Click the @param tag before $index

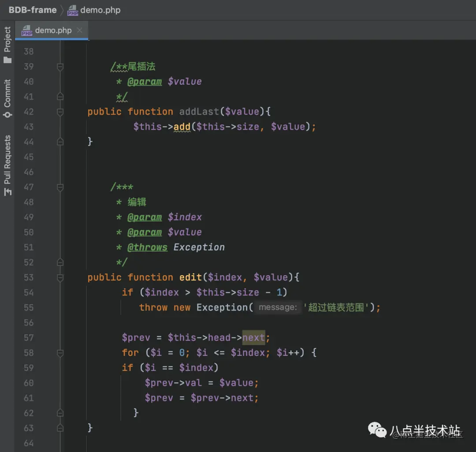coord(145,217)
